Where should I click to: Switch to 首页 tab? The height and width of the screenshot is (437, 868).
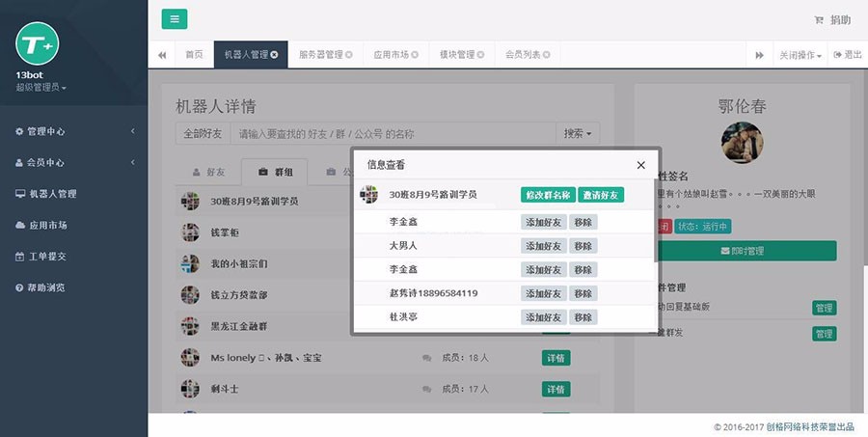pos(194,55)
